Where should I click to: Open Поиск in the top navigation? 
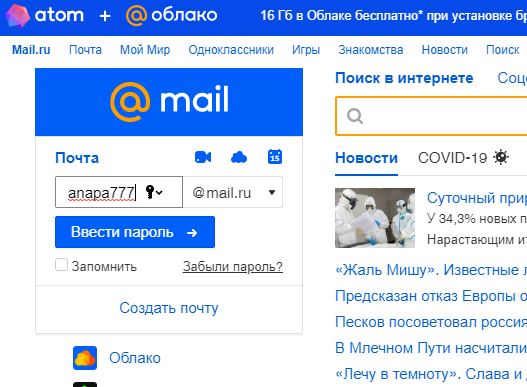503,50
